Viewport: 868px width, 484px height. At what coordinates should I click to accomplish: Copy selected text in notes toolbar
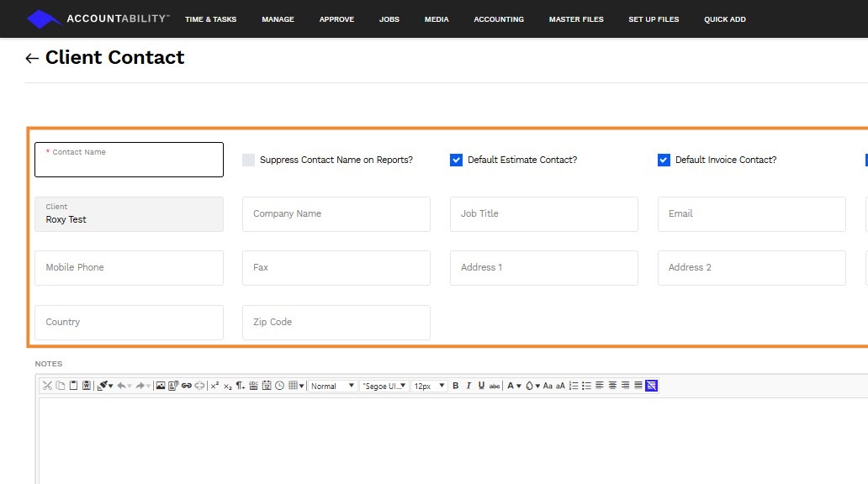61,386
